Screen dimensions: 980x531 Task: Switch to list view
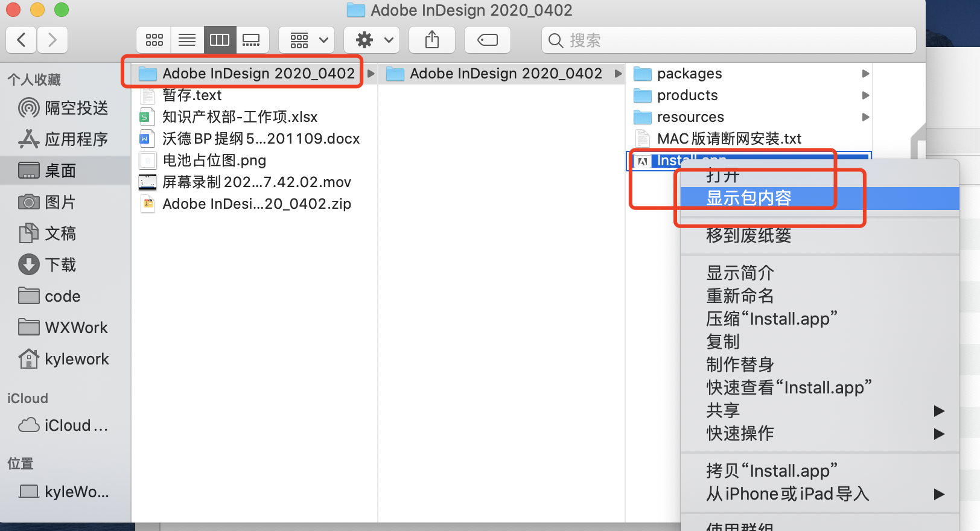click(187, 40)
